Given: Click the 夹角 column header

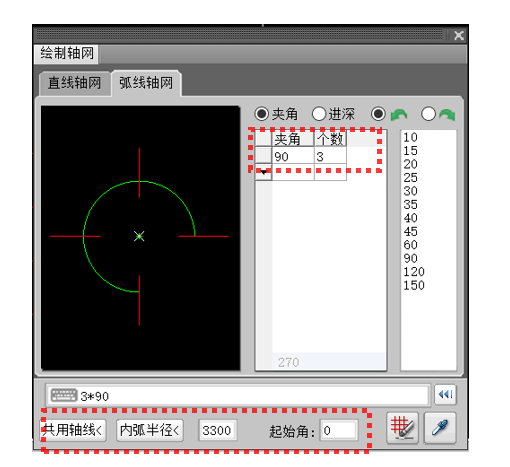Looking at the screenshot, I should point(293,139).
